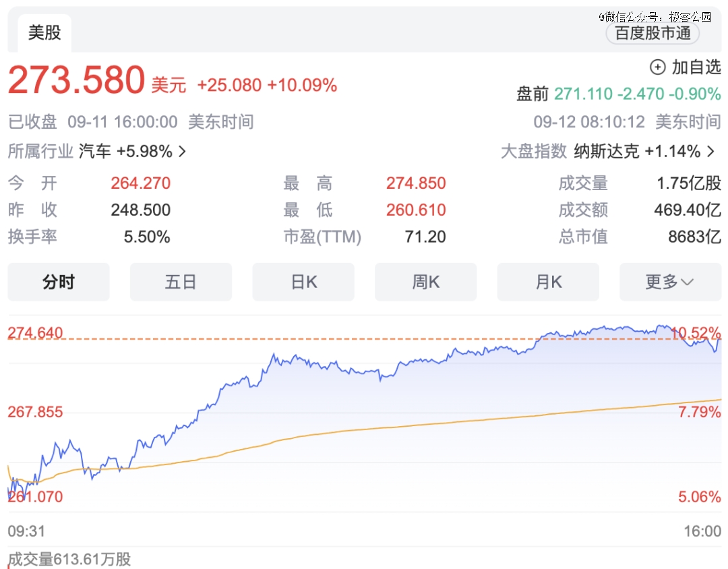The width and height of the screenshot is (728, 569).
Task: Click pre-market price 271.110
Action: pyautogui.click(x=583, y=94)
